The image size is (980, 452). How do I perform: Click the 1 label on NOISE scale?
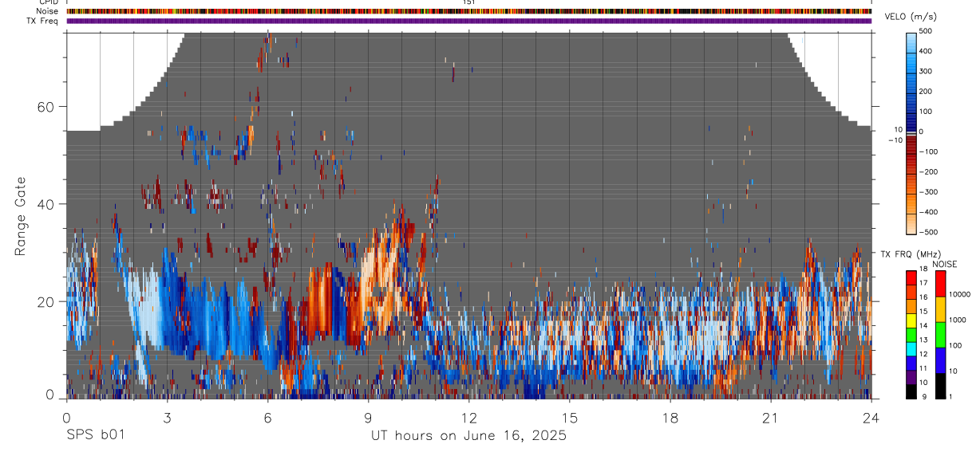[950, 396]
